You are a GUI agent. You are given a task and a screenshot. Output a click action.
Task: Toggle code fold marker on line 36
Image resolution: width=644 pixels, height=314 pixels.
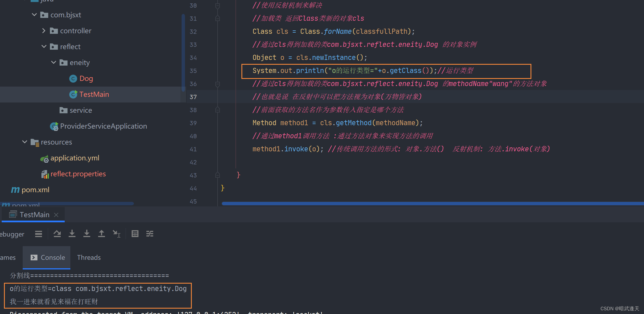pos(218,84)
